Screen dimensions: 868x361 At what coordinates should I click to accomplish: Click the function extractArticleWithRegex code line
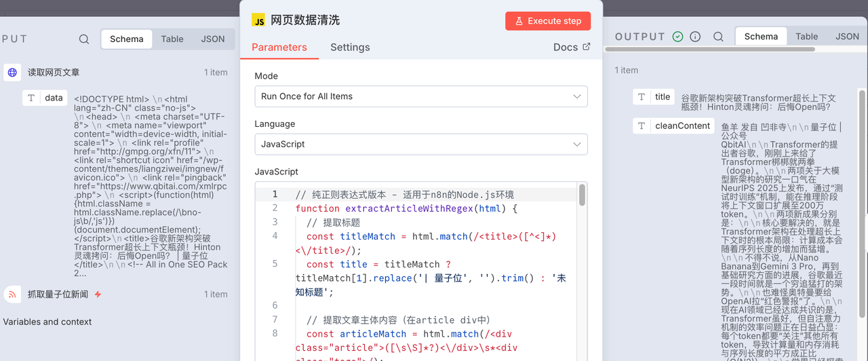[406, 208]
